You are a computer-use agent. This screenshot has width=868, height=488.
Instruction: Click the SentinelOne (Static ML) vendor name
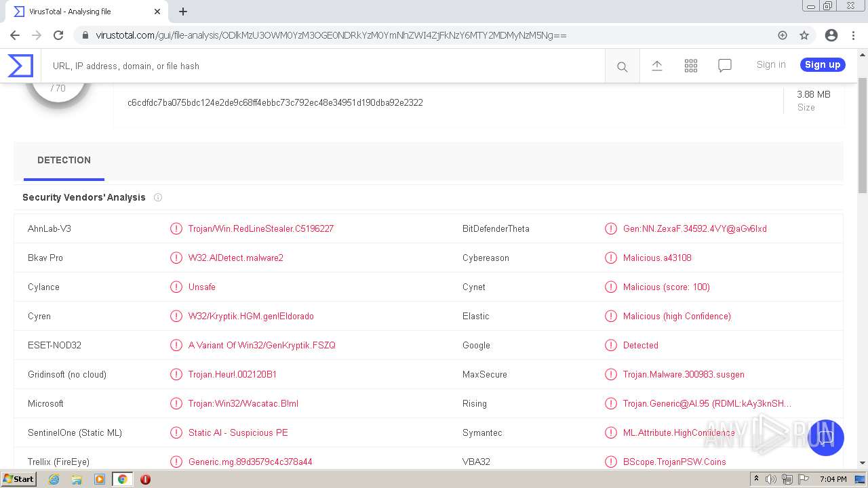coord(75,432)
